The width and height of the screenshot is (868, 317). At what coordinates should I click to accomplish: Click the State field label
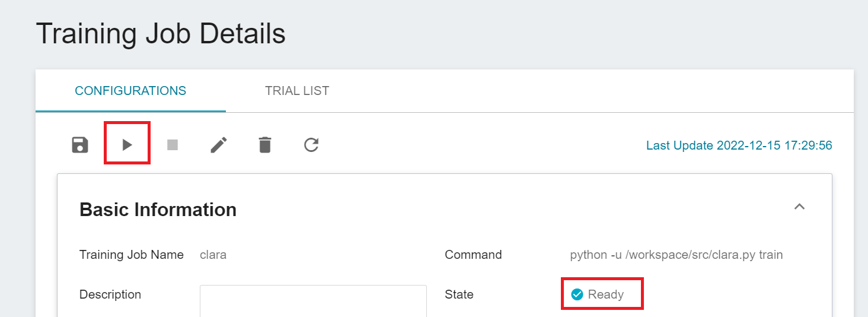tap(459, 294)
